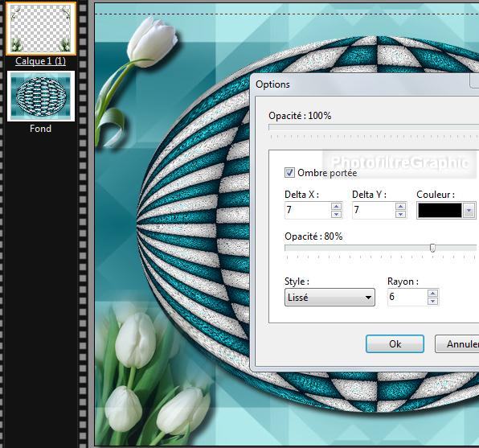Screen dimensions: 479x448
Task: Confirm the options with Ok button
Action: [395, 343]
